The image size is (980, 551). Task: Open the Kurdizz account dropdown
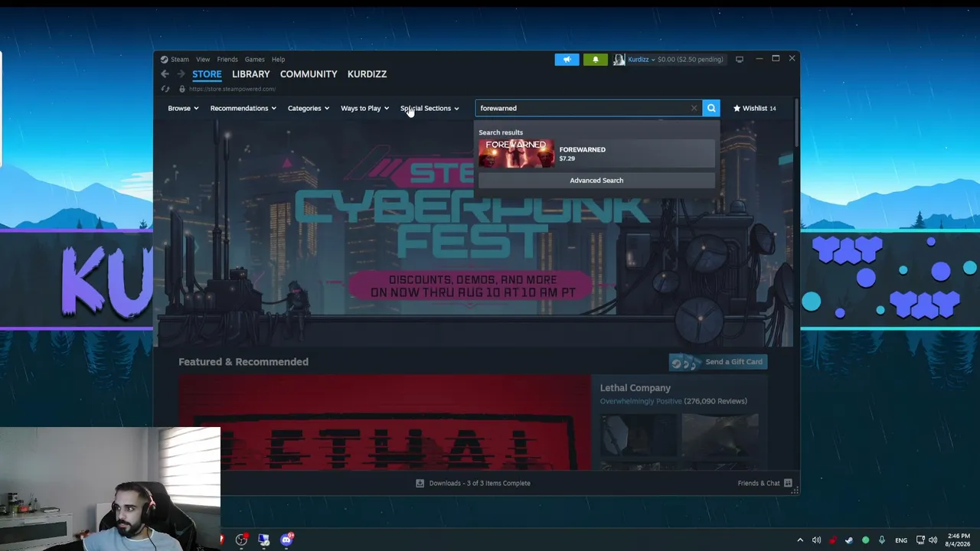pyautogui.click(x=642, y=59)
